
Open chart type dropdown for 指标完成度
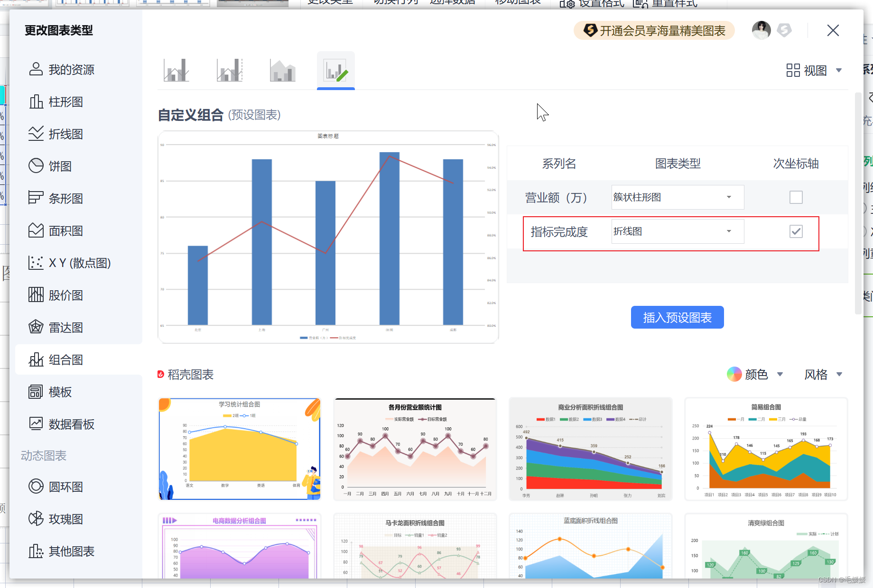coord(678,231)
